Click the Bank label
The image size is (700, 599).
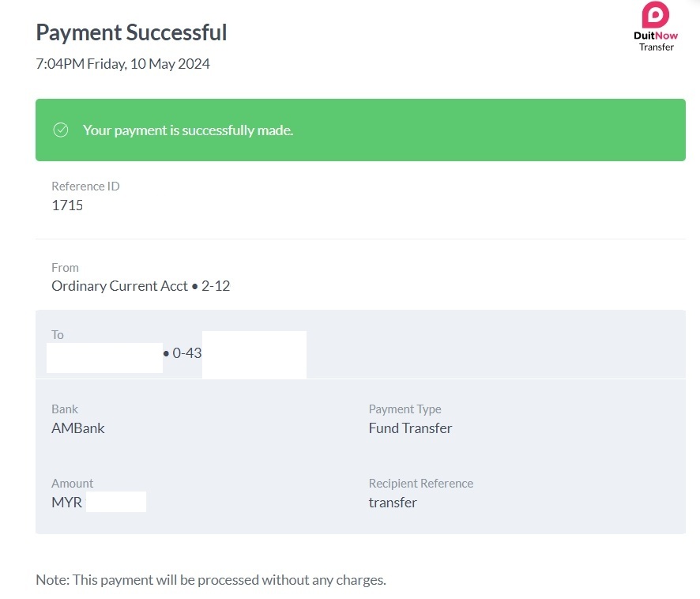(x=65, y=409)
